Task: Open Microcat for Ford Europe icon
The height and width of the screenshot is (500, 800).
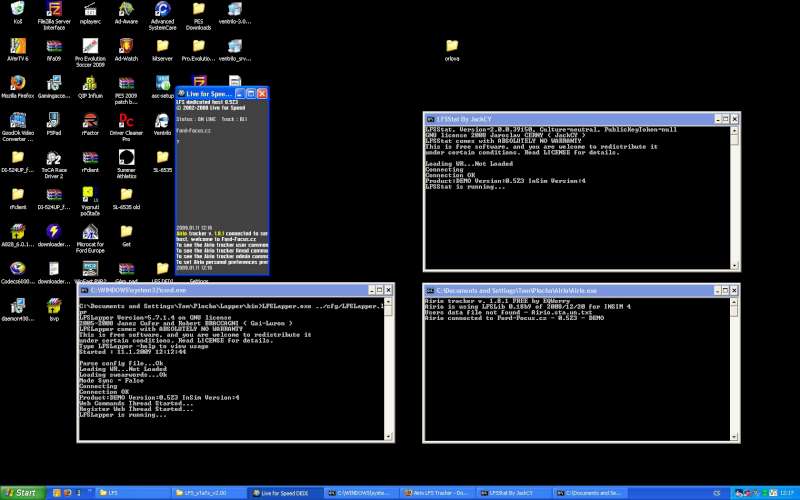Action: coord(89,232)
